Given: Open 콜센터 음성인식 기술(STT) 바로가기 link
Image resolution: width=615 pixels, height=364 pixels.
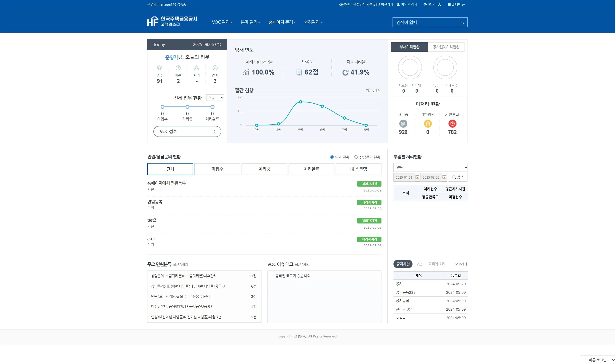Looking at the screenshot, I should click(x=366, y=4).
